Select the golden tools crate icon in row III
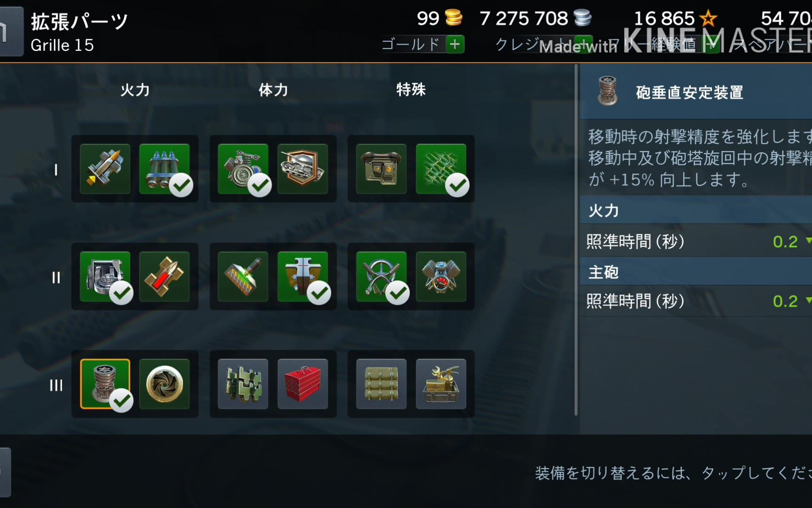 pos(441,384)
